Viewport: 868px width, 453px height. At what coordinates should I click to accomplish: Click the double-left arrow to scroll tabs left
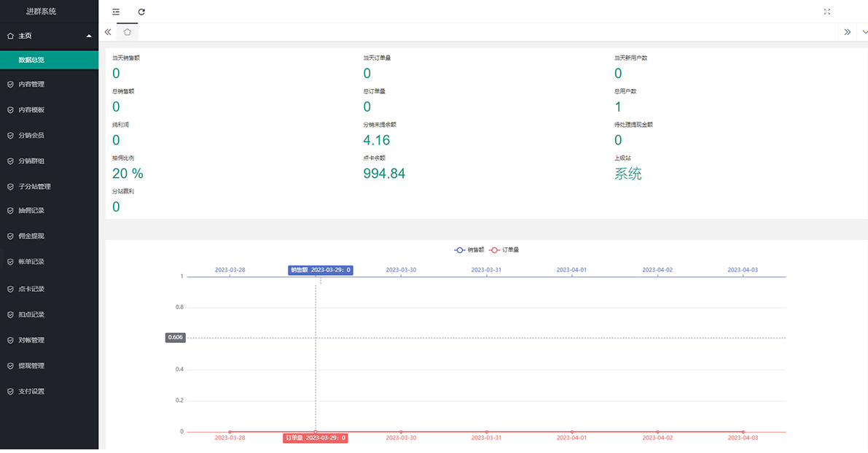click(x=108, y=32)
